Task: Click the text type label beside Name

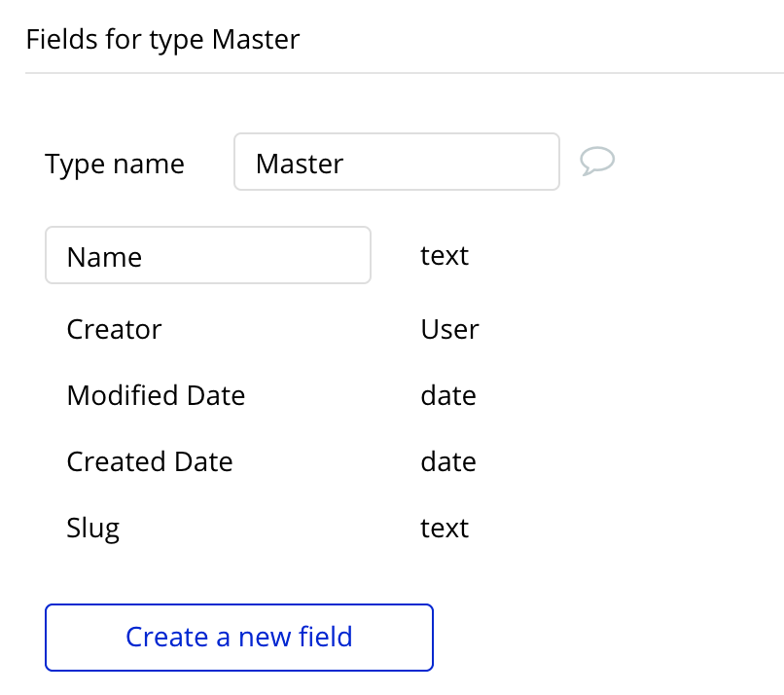Action: (444, 255)
